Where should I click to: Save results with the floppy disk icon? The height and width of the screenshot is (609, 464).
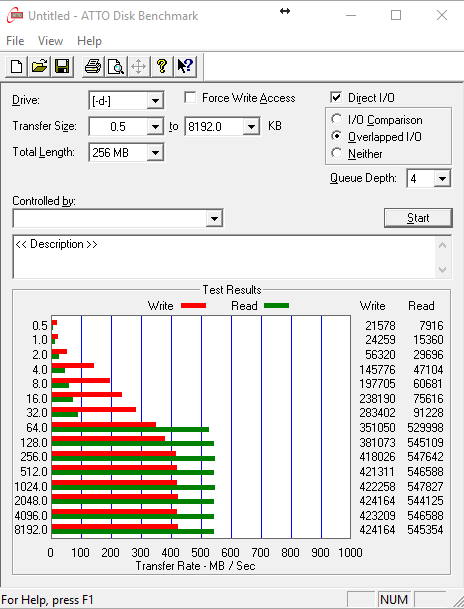point(62,66)
